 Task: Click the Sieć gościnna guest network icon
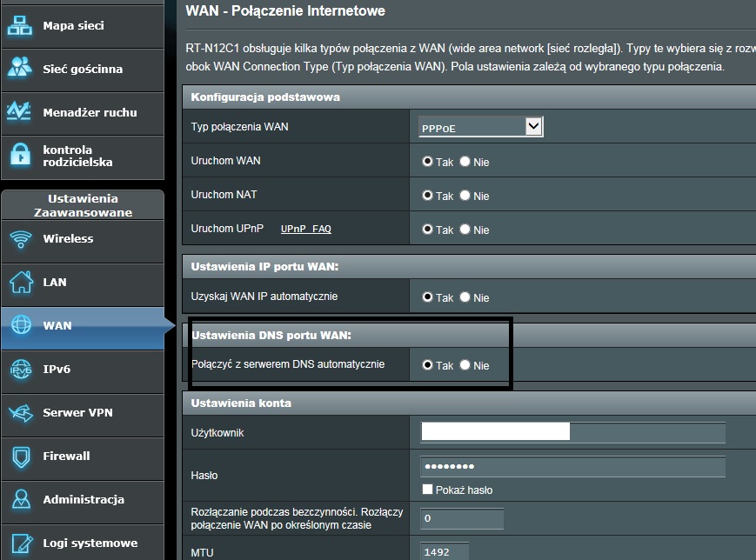click(20, 68)
